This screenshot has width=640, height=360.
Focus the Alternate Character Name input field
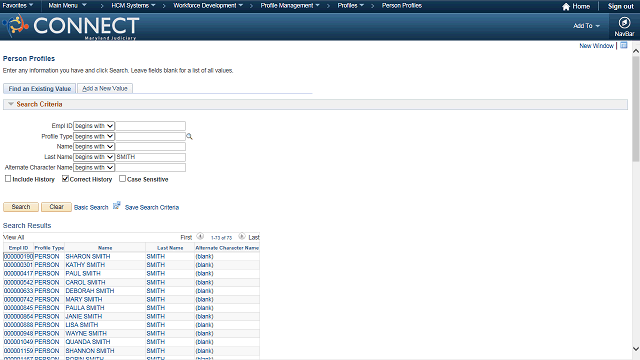click(151, 168)
